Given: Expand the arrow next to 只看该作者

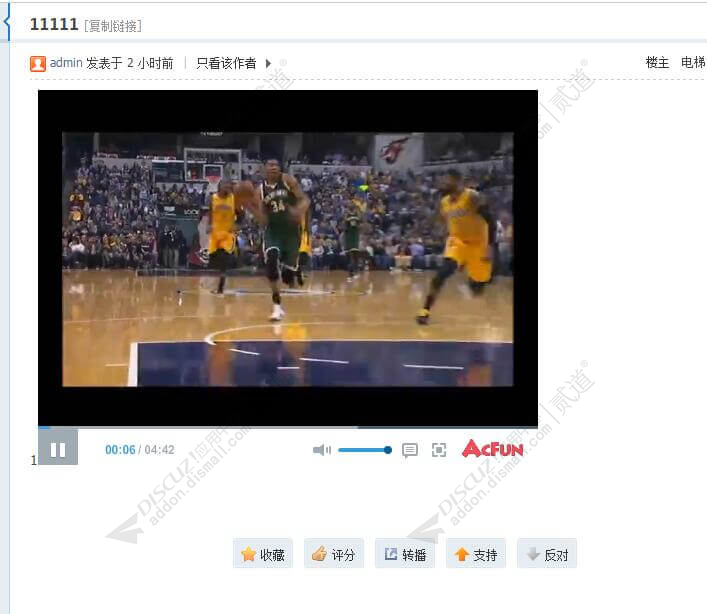Looking at the screenshot, I should click(x=269, y=64).
